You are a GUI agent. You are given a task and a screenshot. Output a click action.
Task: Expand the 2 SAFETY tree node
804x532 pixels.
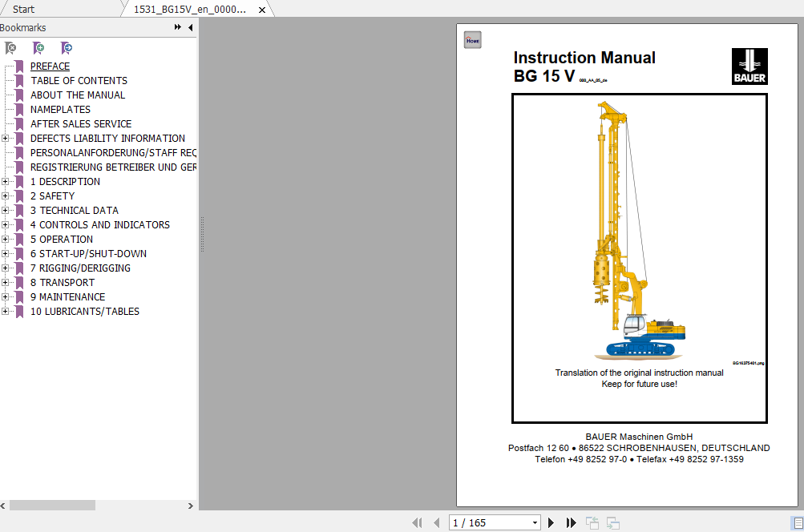click(5, 195)
